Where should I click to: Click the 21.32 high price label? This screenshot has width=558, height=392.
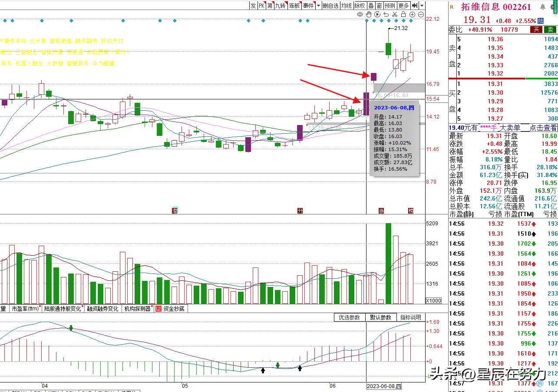401,28
